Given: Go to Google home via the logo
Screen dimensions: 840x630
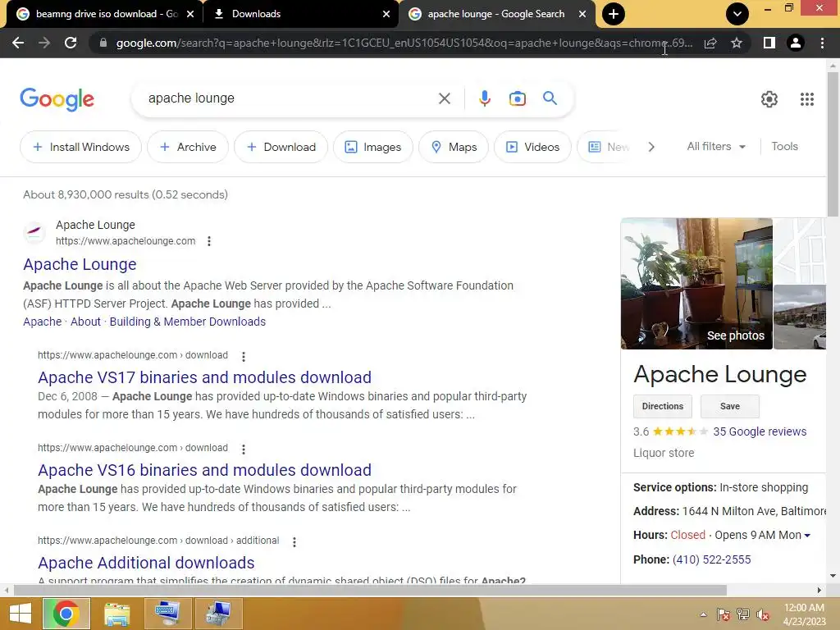Looking at the screenshot, I should (57, 99).
